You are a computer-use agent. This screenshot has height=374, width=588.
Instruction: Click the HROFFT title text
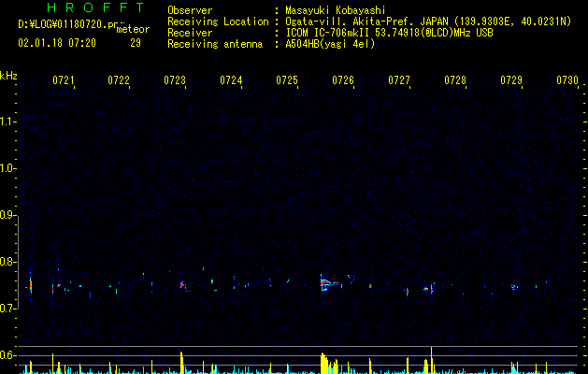point(95,7)
